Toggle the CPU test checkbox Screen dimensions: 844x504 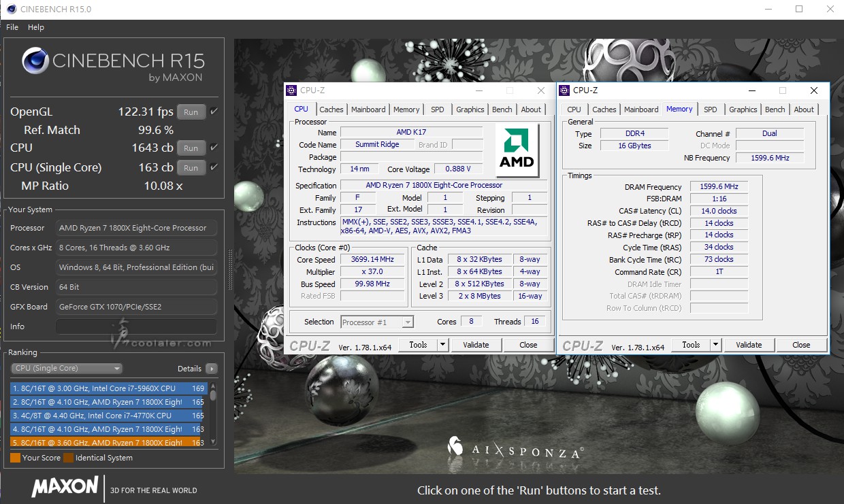pos(214,148)
